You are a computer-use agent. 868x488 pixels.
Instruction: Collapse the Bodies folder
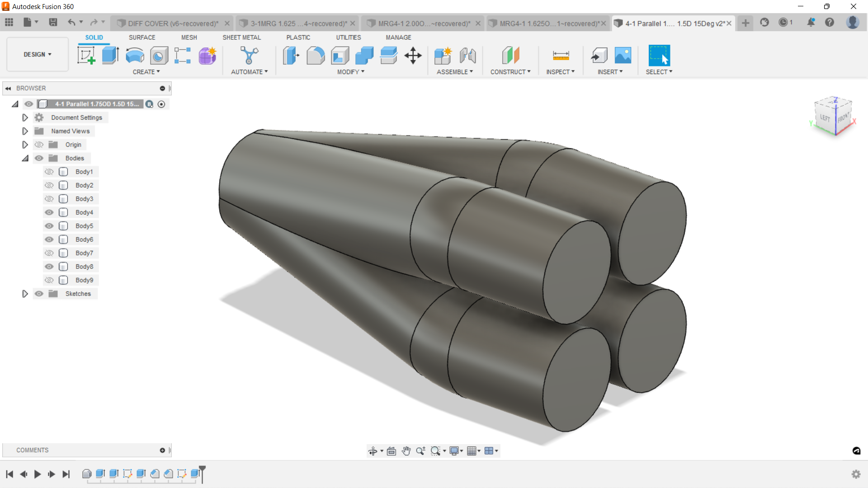(25, 158)
